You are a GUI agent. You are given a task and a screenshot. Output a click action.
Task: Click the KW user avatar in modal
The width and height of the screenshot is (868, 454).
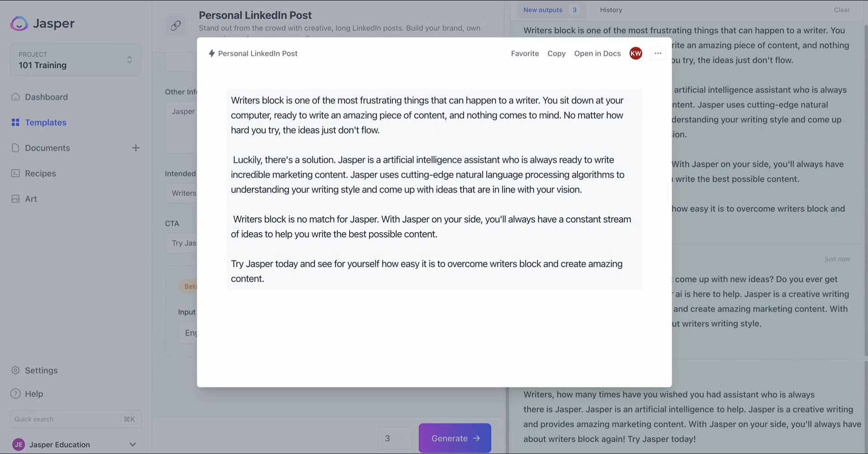(x=636, y=53)
